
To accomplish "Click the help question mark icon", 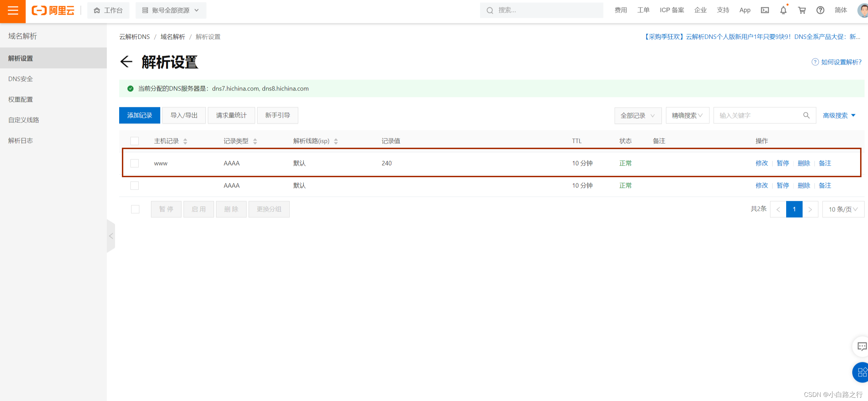I will tap(820, 10).
